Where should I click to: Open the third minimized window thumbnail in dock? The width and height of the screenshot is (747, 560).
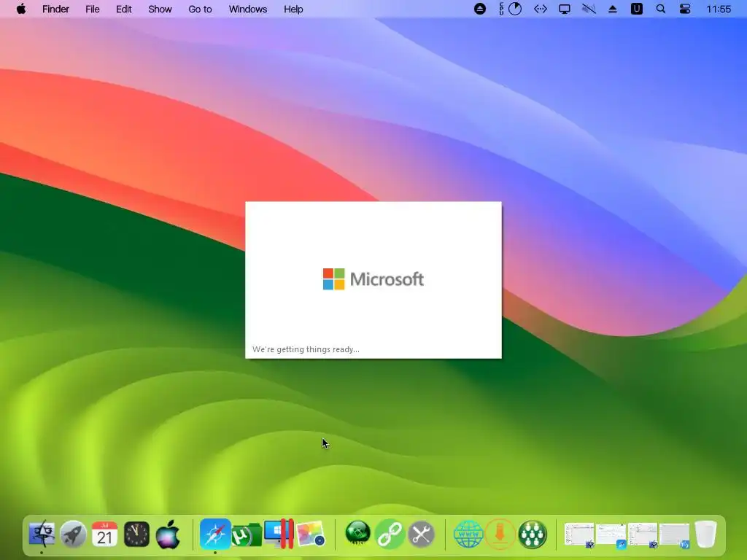(643, 534)
